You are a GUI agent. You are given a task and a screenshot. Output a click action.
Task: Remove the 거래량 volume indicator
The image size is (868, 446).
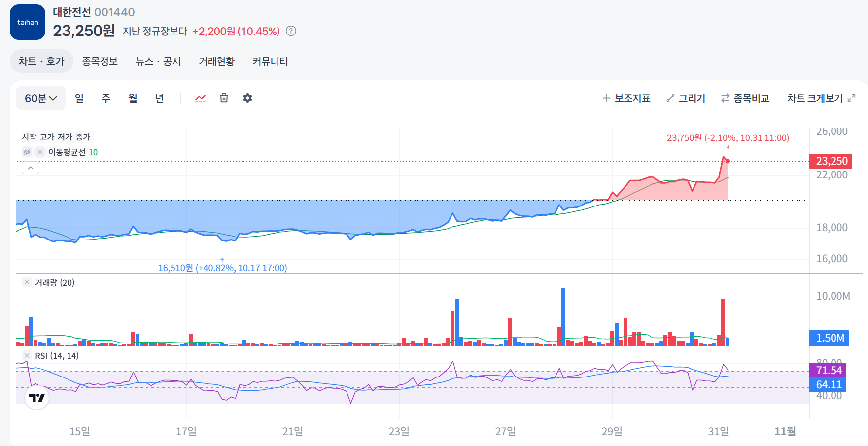(x=27, y=282)
